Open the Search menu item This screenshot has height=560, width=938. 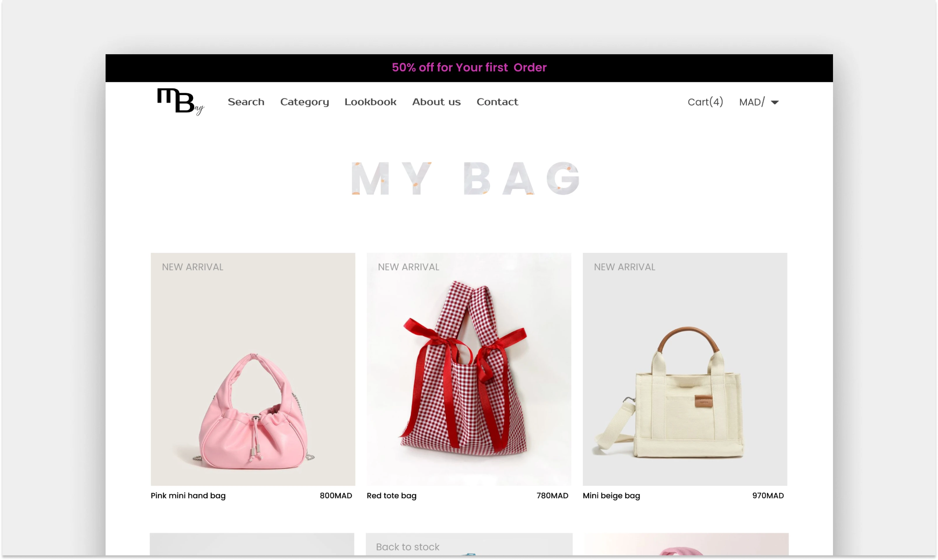click(x=246, y=102)
